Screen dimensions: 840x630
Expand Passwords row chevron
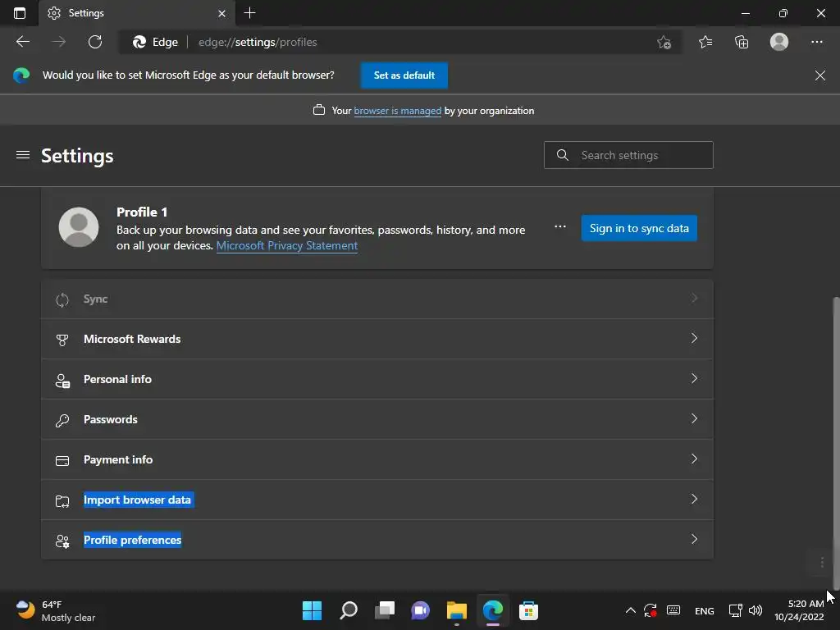(x=694, y=419)
